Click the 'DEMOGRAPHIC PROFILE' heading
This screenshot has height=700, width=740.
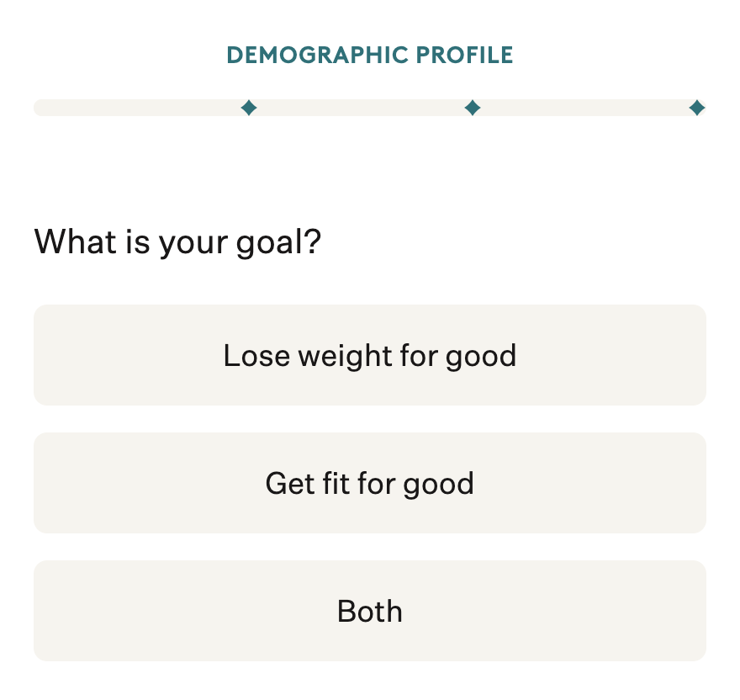tap(370, 56)
